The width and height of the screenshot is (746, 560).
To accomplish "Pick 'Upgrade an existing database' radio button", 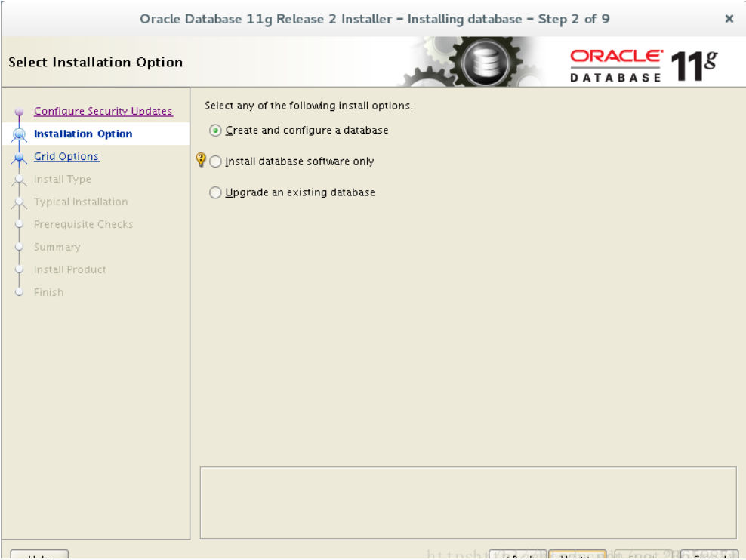I will pos(215,192).
